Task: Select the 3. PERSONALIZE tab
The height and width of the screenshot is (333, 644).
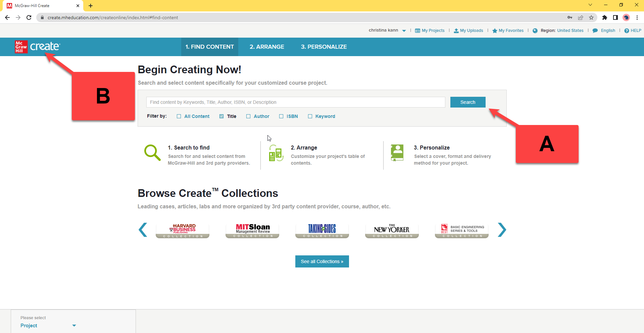Action: (324, 47)
